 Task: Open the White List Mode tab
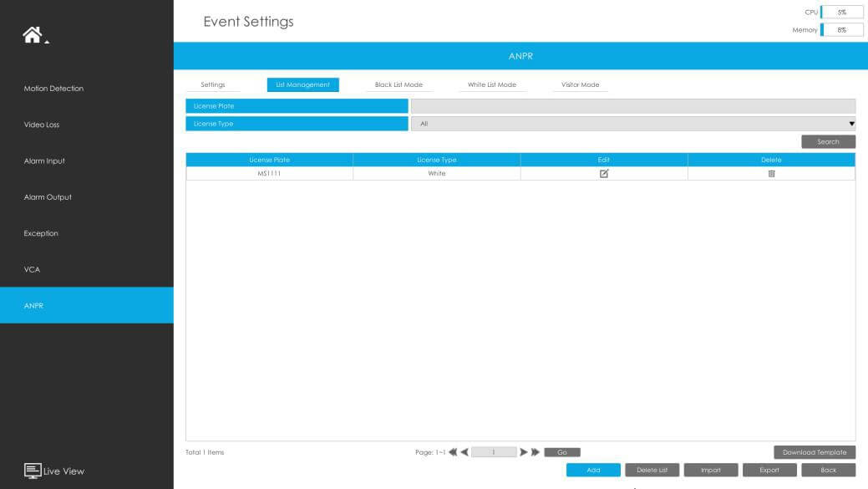(491, 84)
